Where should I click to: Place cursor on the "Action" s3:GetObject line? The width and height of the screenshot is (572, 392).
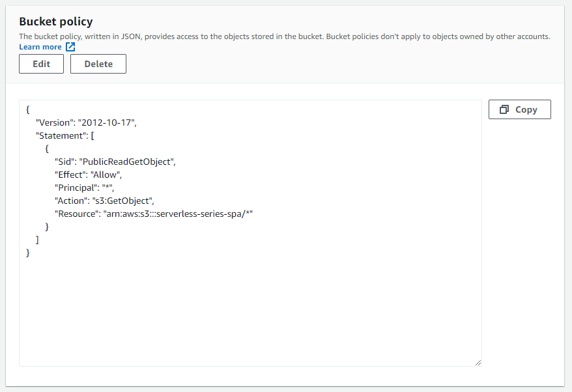point(104,201)
